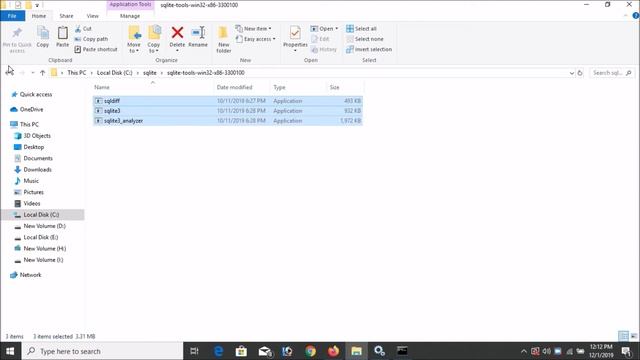
Task: Click the taskbar search box
Action: (102, 351)
